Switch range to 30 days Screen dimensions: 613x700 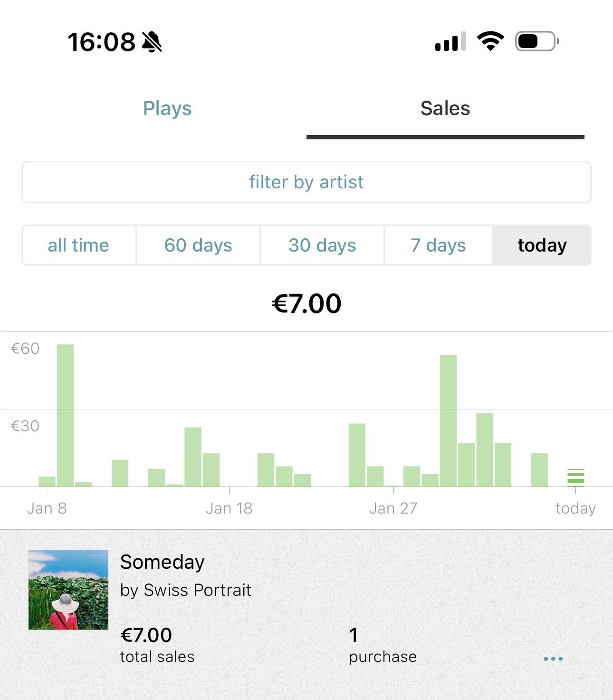(322, 245)
